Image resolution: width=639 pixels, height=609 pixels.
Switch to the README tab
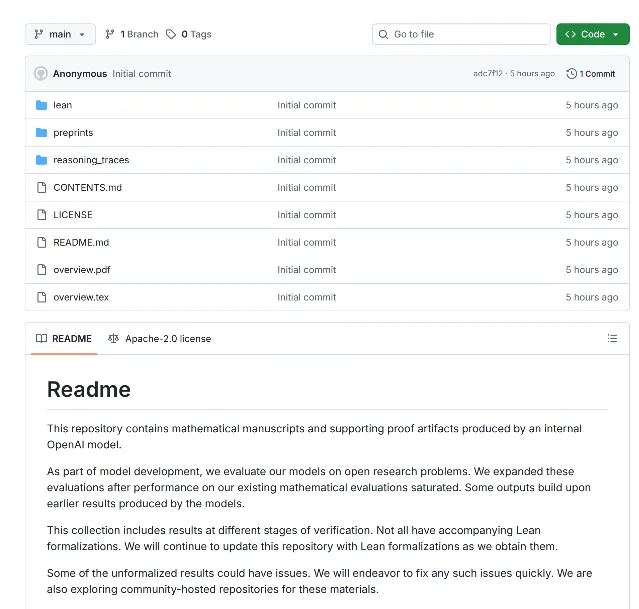tap(64, 338)
